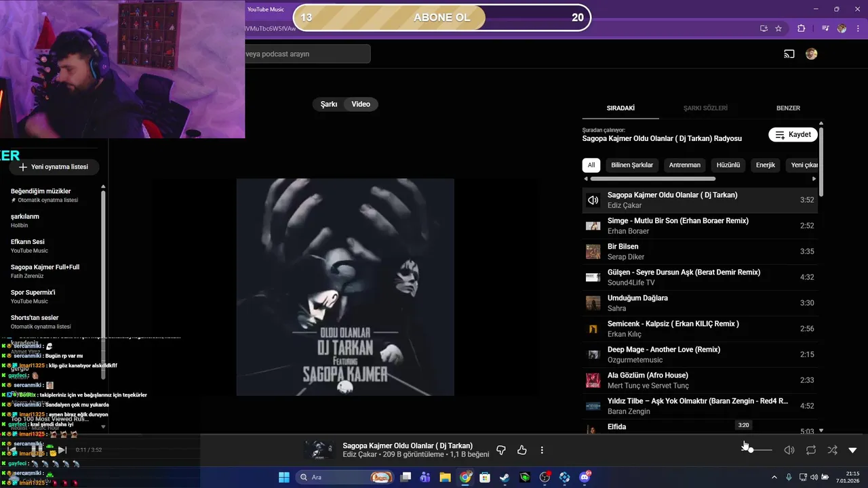868x488 pixels.
Task: Click the Bir Bilsen song thumbnail
Action: (593, 251)
